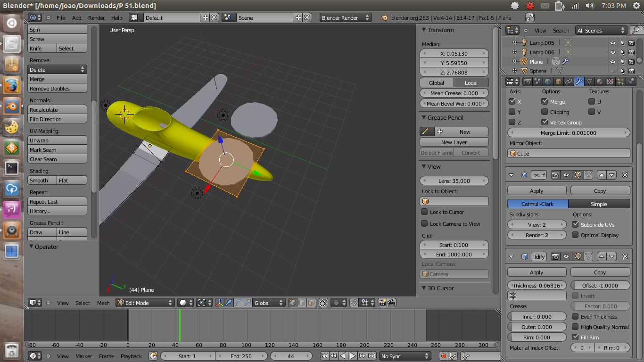Toggle Lock to Cursor checkbox
The image size is (644, 362).
[424, 212]
